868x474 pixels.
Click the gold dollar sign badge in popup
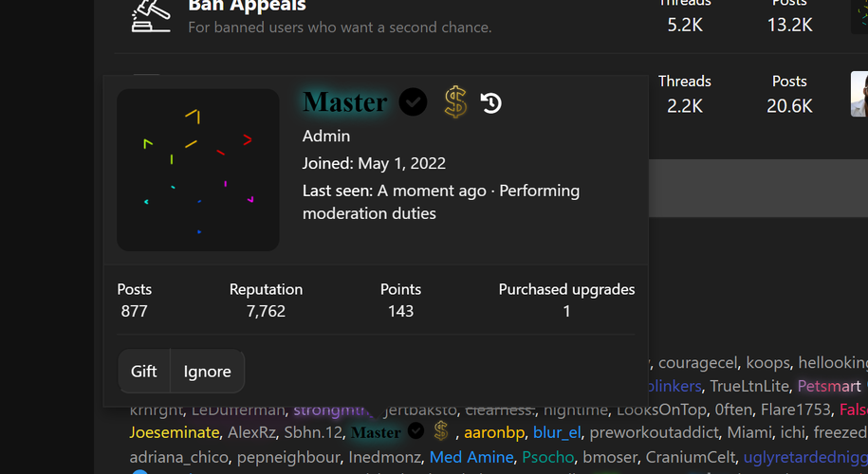click(455, 101)
